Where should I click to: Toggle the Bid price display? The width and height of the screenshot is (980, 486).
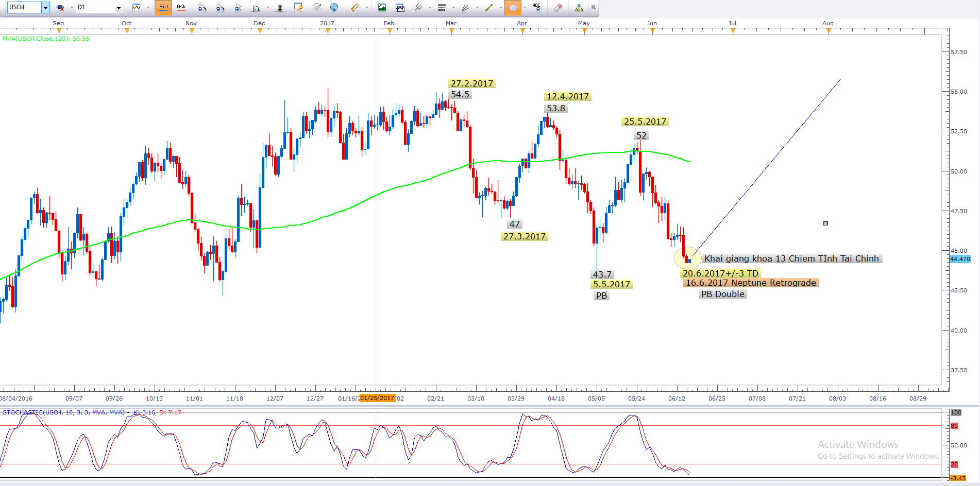(163, 7)
